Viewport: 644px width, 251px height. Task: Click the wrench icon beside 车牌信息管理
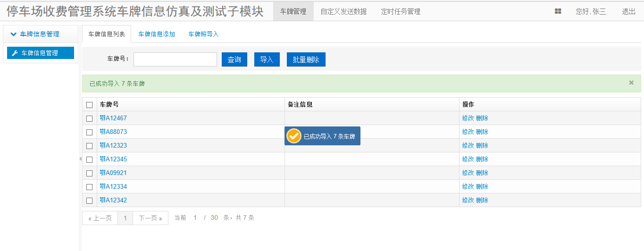tap(15, 53)
